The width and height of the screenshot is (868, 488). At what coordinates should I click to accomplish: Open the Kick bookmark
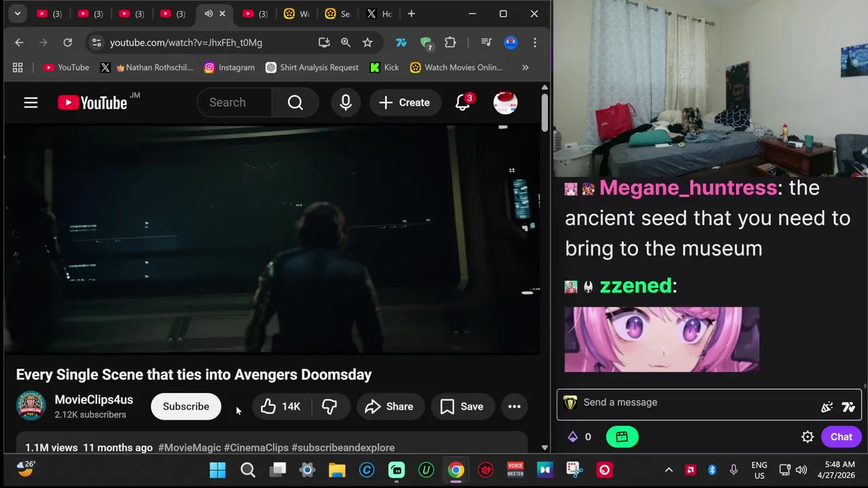[x=384, y=67]
